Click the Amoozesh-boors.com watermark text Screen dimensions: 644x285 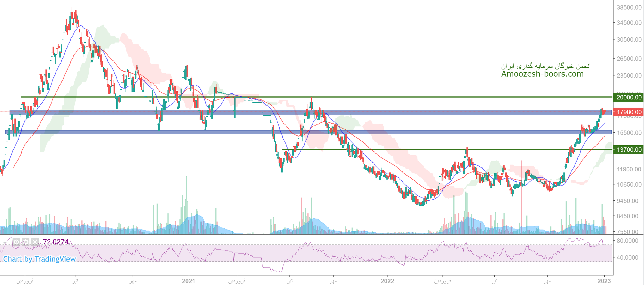tap(542, 74)
